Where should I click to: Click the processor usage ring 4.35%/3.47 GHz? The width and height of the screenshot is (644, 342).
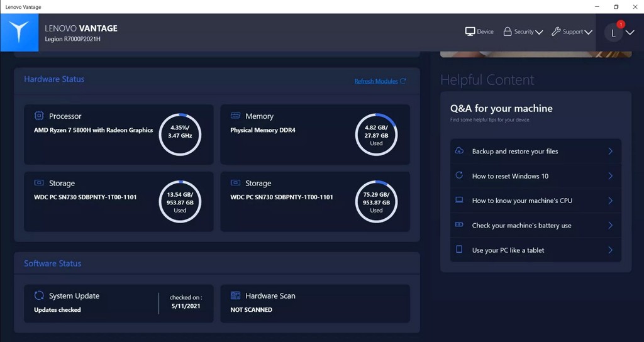180,135
